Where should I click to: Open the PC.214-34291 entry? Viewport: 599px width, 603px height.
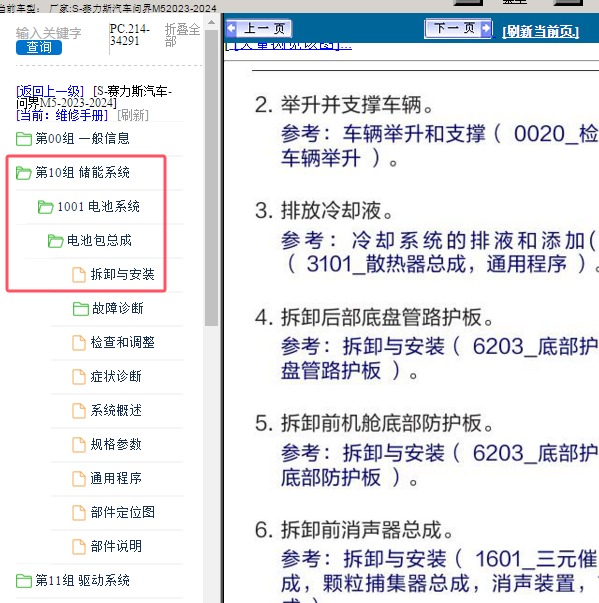tap(129, 35)
